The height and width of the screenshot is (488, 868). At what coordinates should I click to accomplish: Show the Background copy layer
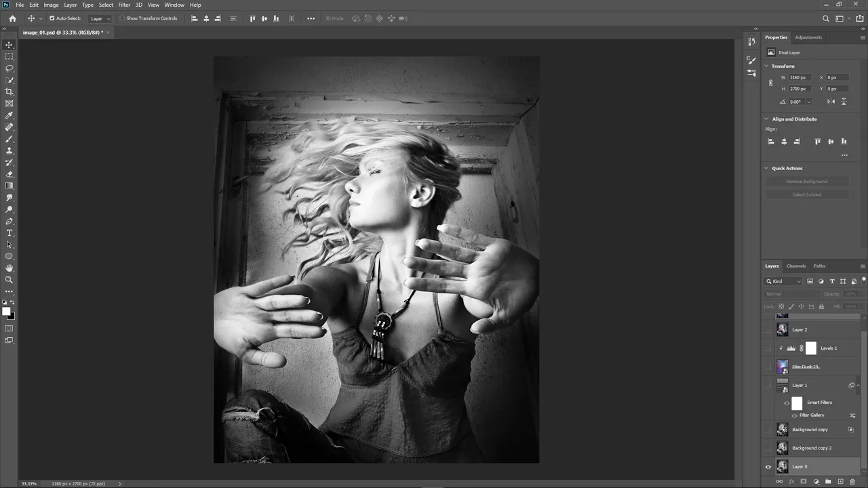768,429
